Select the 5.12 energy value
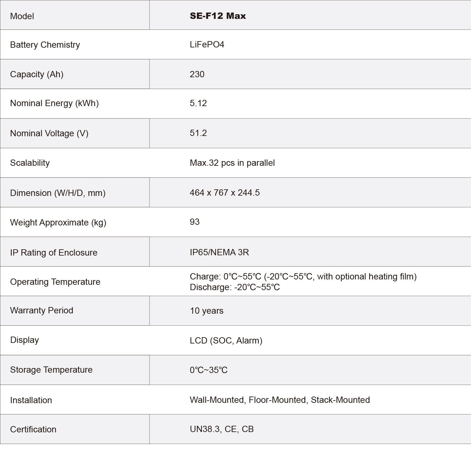This screenshot has height=476, width=471. click(x=198, y=103)
